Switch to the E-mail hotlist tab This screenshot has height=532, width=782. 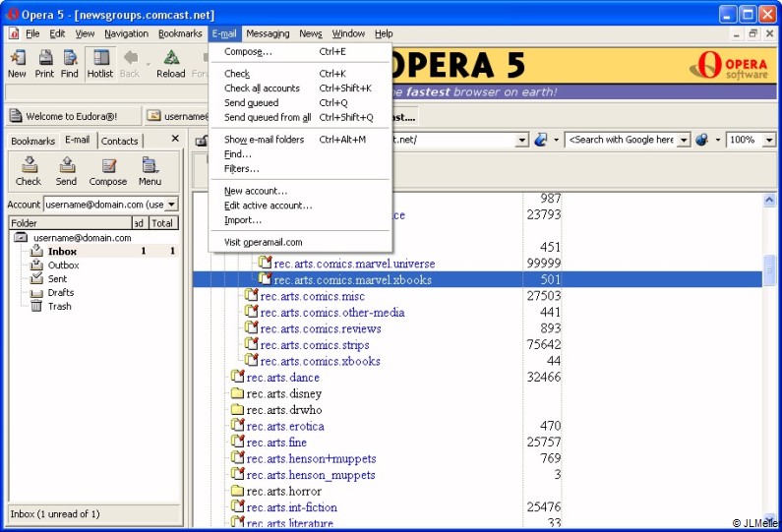(x=78, y=140)
